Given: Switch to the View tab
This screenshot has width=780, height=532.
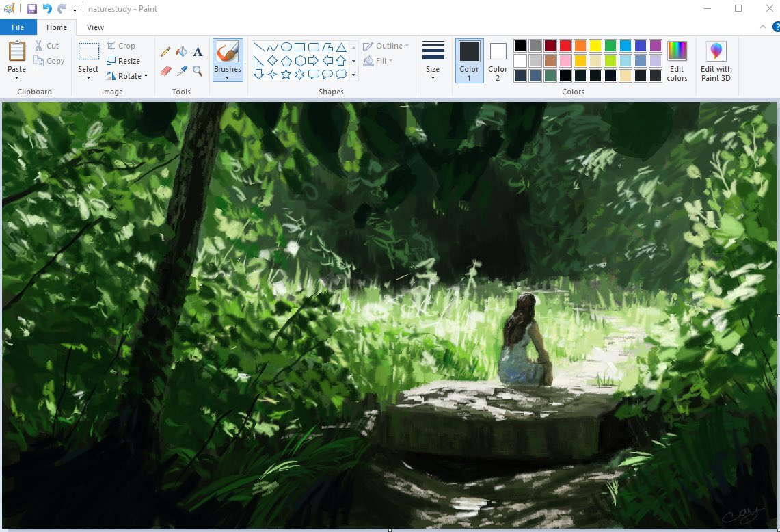Looking at the screenshot, I should pos(95,27).
